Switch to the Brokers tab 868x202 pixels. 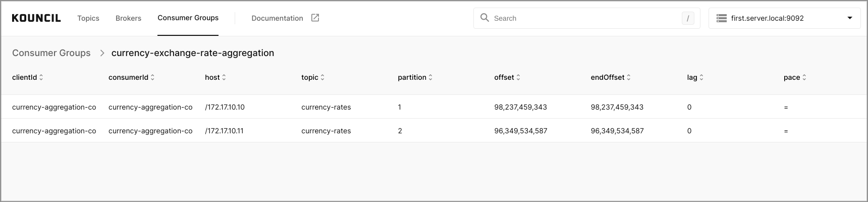[128, 18]
